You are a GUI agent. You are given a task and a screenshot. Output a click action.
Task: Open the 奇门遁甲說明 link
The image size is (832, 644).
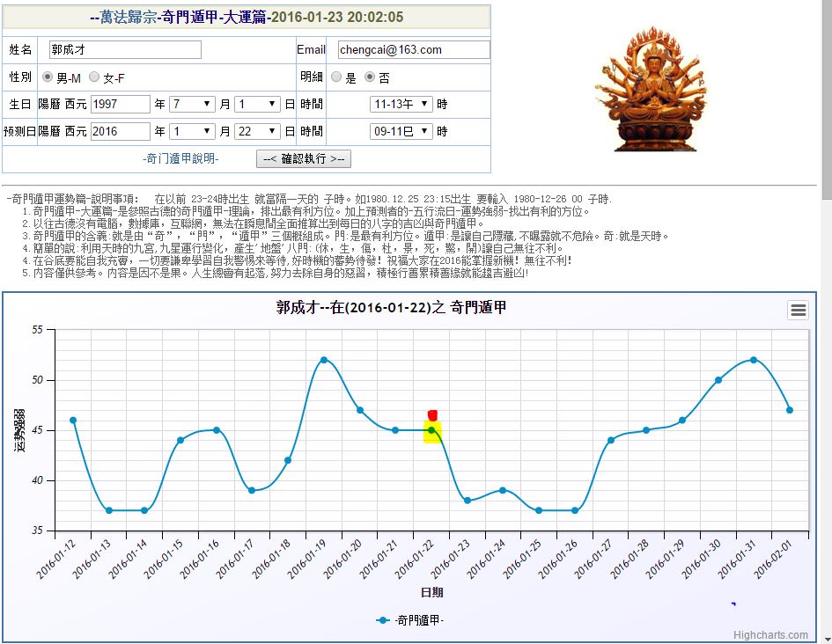pyautogui.click(x=180, y=158)
